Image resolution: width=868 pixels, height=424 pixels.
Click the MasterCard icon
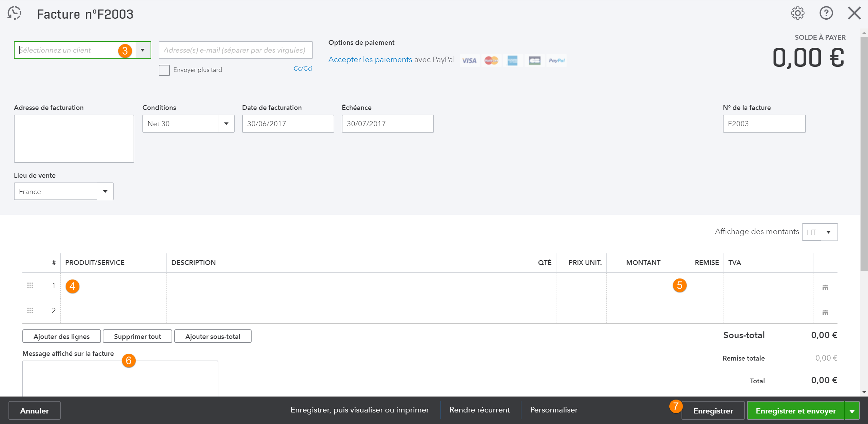(491, 61)
